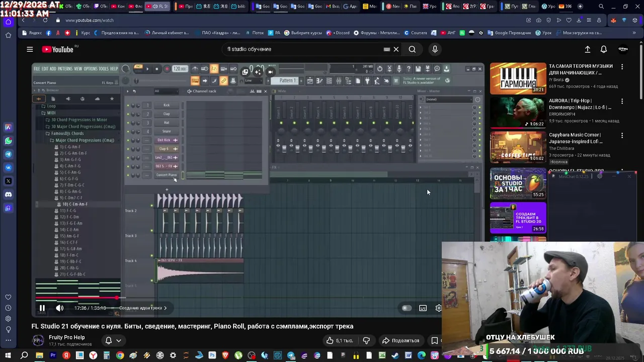Take a snapshot with the address bar camera
644x362 pixels.
(x=539, y=20)
